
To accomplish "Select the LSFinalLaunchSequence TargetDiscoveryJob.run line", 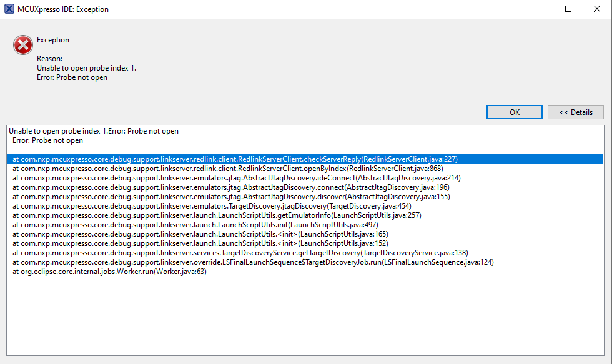I will [x=253, y=262].
